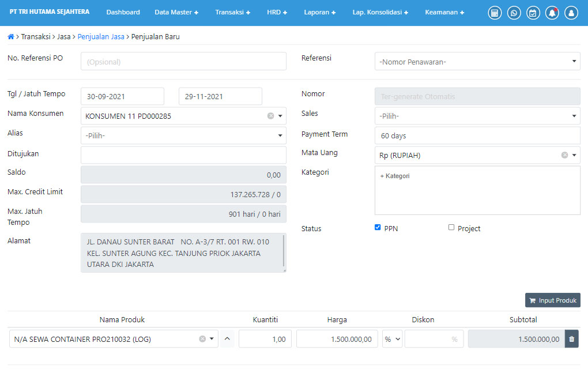This screenshot has height=392, width=588.
Task: Clear selected Nama Konsumen value
Action: (270, 116)
